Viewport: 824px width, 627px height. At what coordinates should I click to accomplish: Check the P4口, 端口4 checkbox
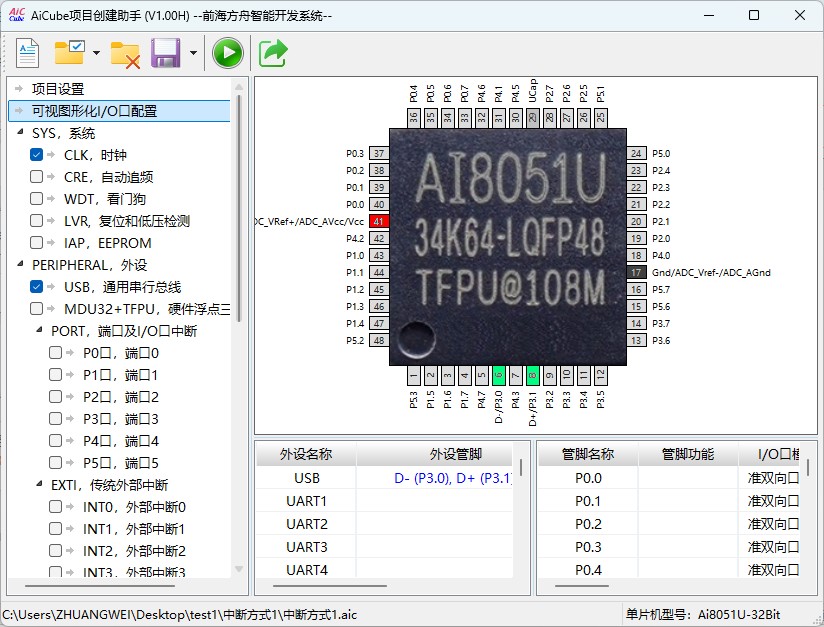point(55,441)
